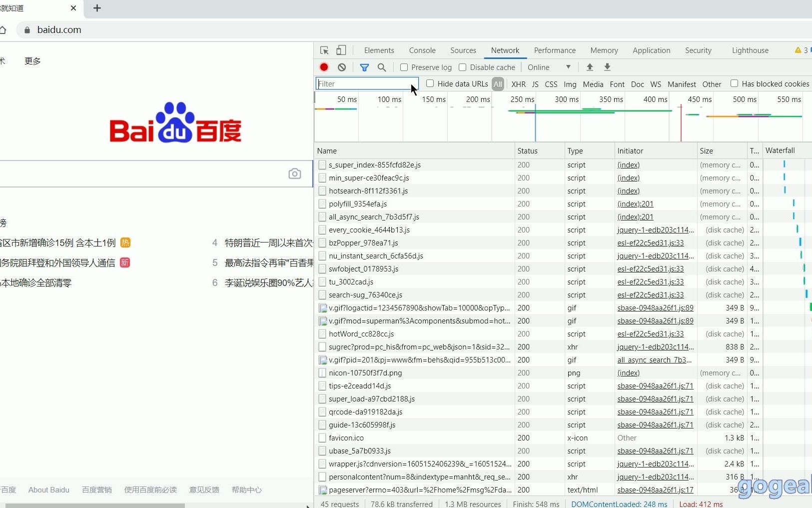Viewport: 812px width, 508px height.
Task: Open the Application tab
Action: [652, 50]
